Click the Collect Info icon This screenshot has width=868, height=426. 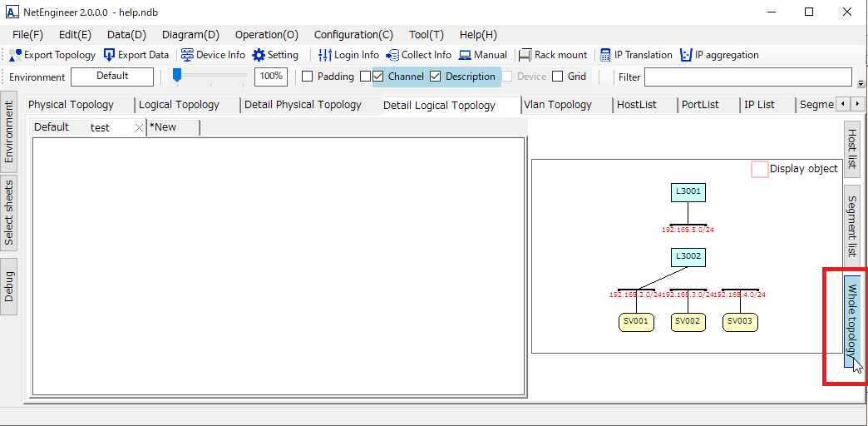[x=392, y=55]
